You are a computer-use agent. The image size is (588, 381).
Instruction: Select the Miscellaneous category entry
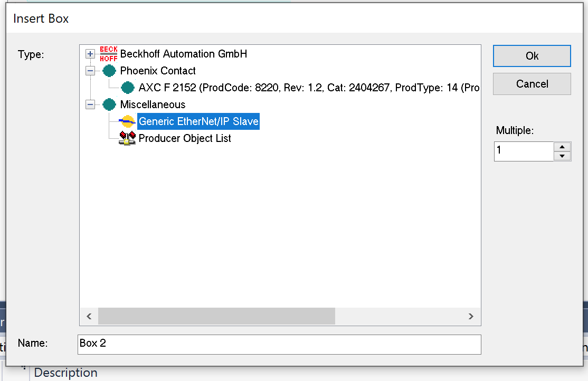153,104
